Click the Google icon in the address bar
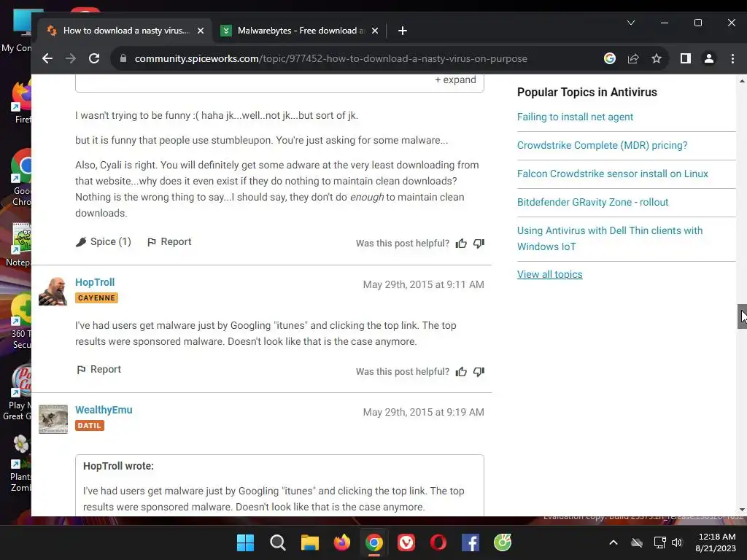The height and width of the screenshot is (560, 747). 610,58
